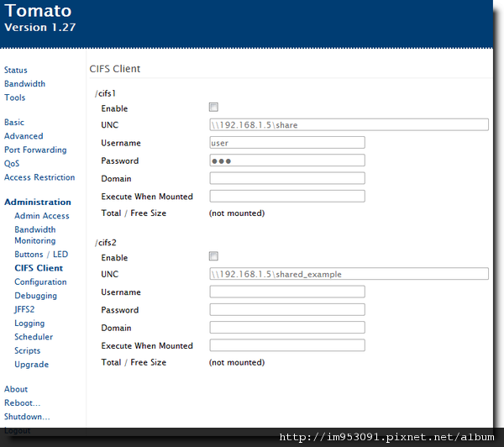Go to Basic settings

pos(14,122)
